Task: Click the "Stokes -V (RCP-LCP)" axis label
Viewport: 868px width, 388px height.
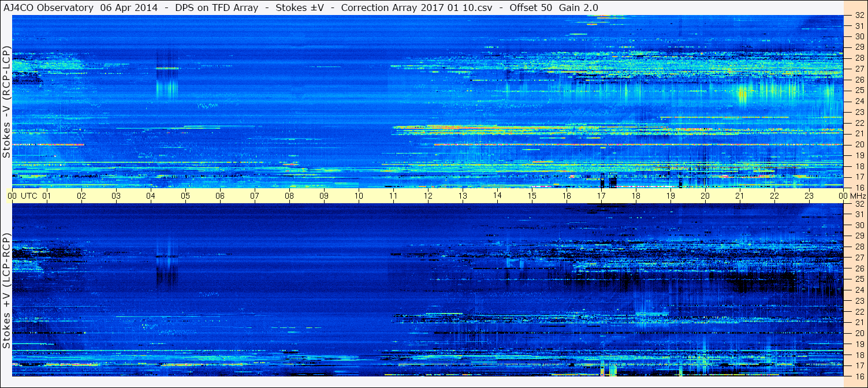Action: [7, 102]
